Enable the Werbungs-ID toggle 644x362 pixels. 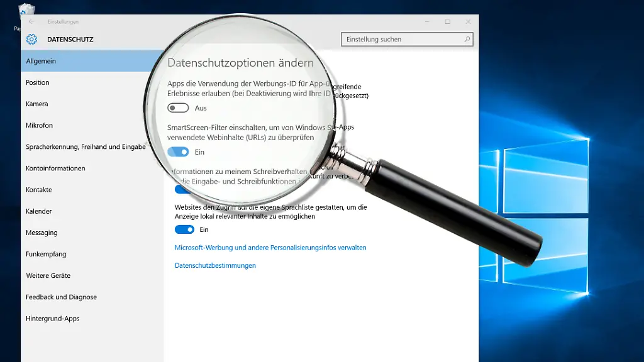tap(178, 108)
